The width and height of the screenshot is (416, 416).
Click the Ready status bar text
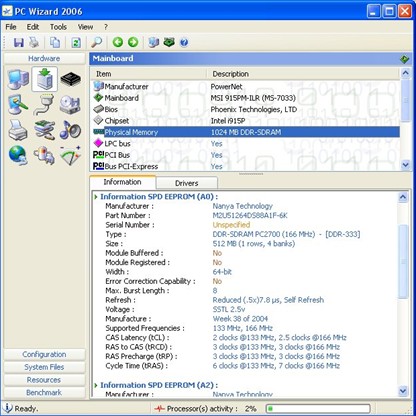tap(26, 409)
